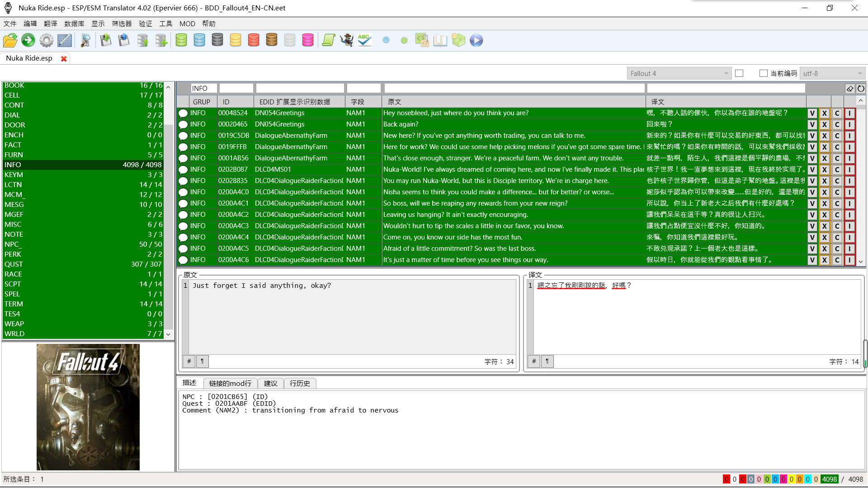
Task: Toggle the ¶ button under the 原文 box
Action: (x=202, y=361)
